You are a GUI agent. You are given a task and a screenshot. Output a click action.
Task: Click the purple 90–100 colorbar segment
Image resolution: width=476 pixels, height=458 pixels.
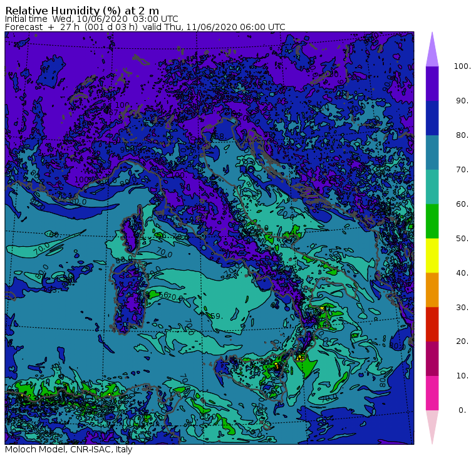432,83
